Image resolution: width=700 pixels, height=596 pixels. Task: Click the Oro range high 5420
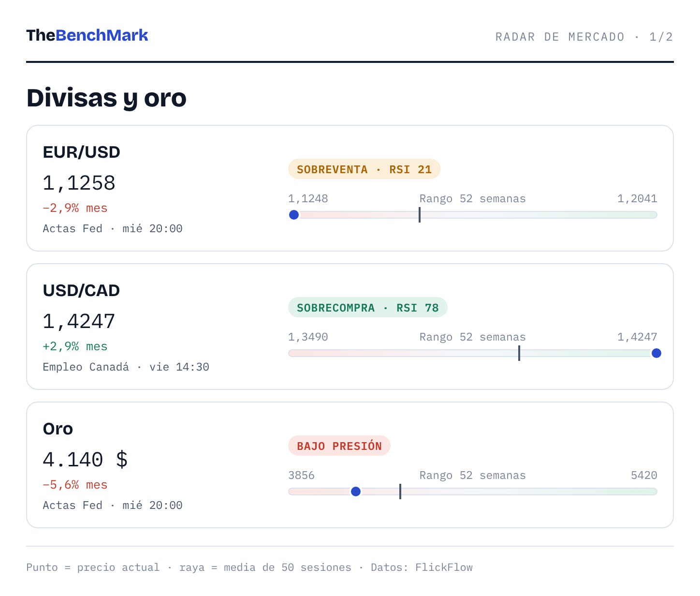(644, 475)
